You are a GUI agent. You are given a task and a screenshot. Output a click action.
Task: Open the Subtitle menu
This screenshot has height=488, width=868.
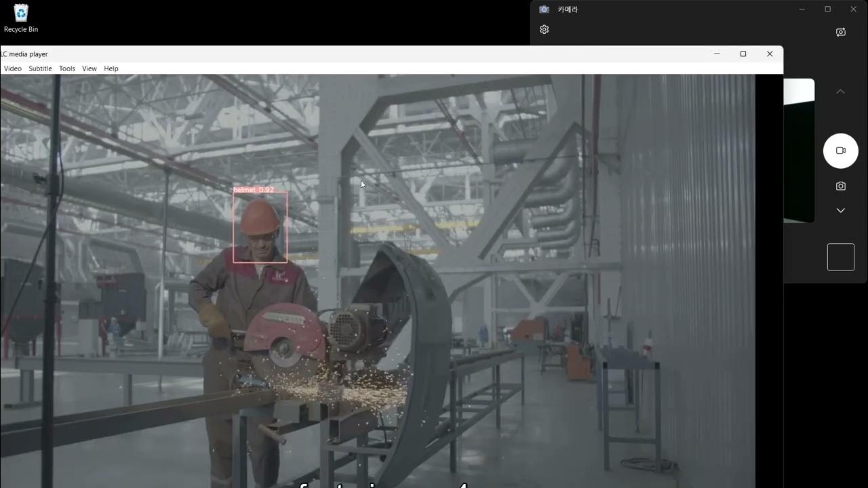tap(40, 68)
